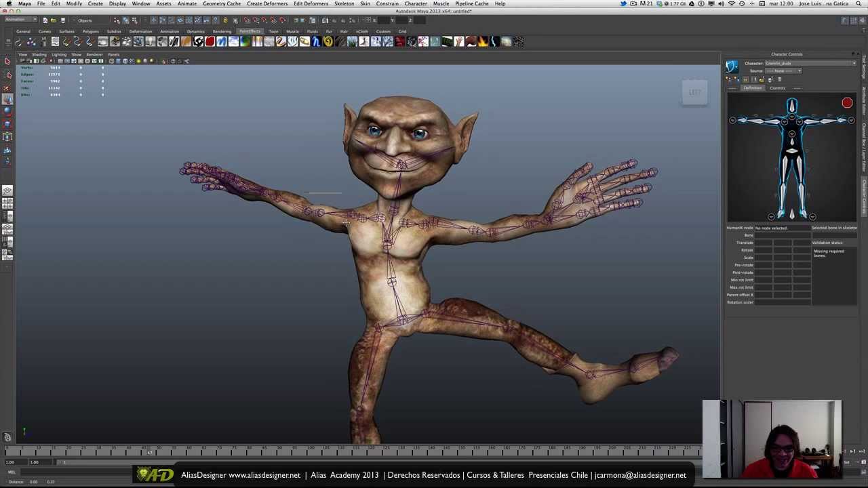Open the Edit Deformers menu

tap(311, 3)
